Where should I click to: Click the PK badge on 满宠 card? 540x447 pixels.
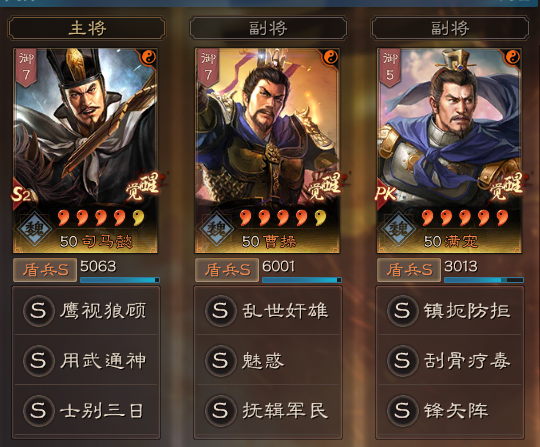click(385, 194)
